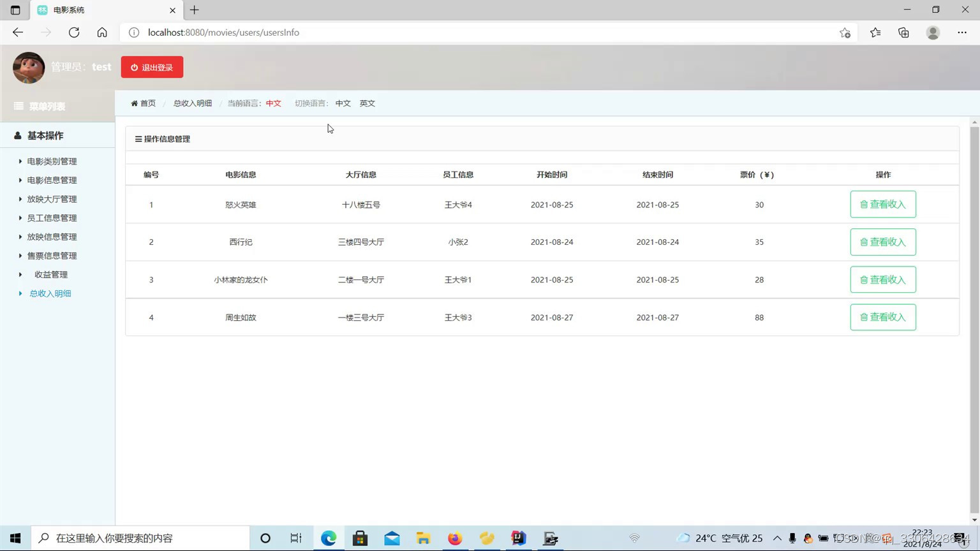Open the Collections icon

point(903,33)
